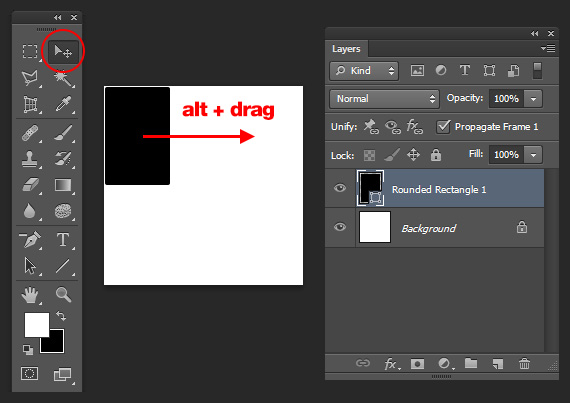Hide the Background layer

(x=340, y=227)
